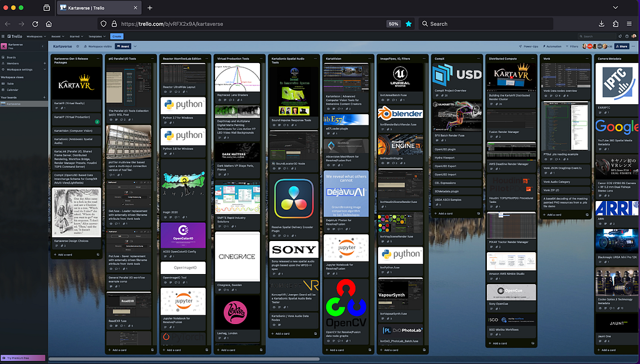Open Firefox downloads icon
This screenshot has height=364, width=640.
pyautogui.click(x=602, y=24)
